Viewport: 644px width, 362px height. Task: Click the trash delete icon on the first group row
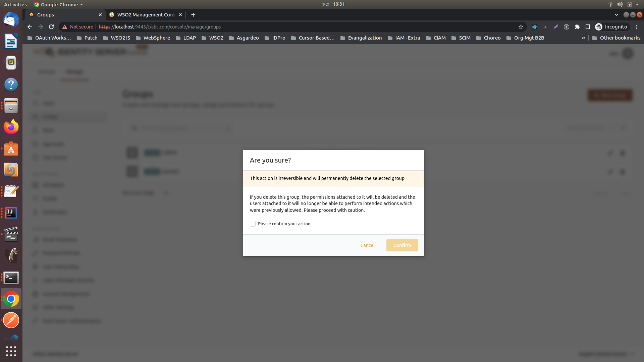click(x=623, y=153)
